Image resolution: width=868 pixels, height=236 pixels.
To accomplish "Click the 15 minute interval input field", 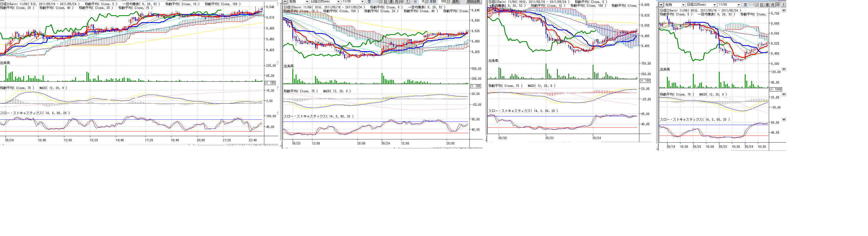I will tap(422, 2).
